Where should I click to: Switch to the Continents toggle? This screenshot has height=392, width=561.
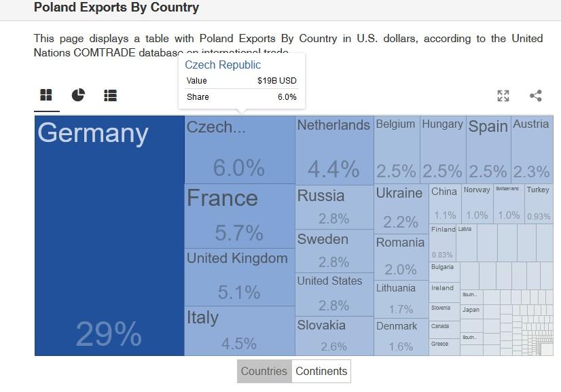coord(321,371)
